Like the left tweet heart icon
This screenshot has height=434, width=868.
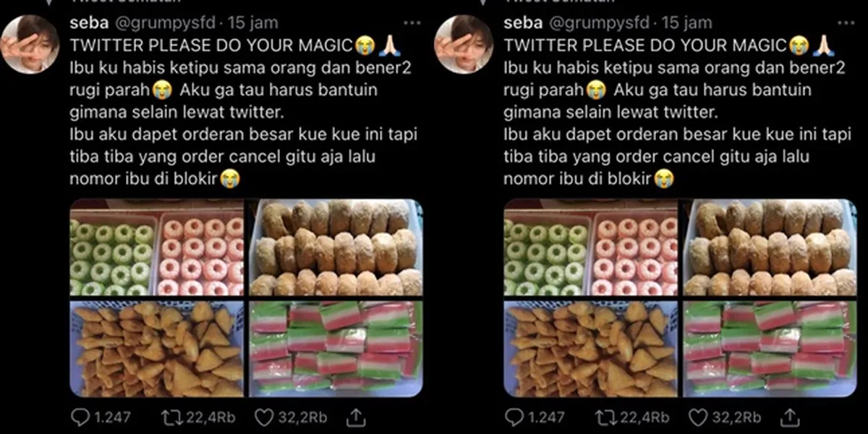point(264,417)
